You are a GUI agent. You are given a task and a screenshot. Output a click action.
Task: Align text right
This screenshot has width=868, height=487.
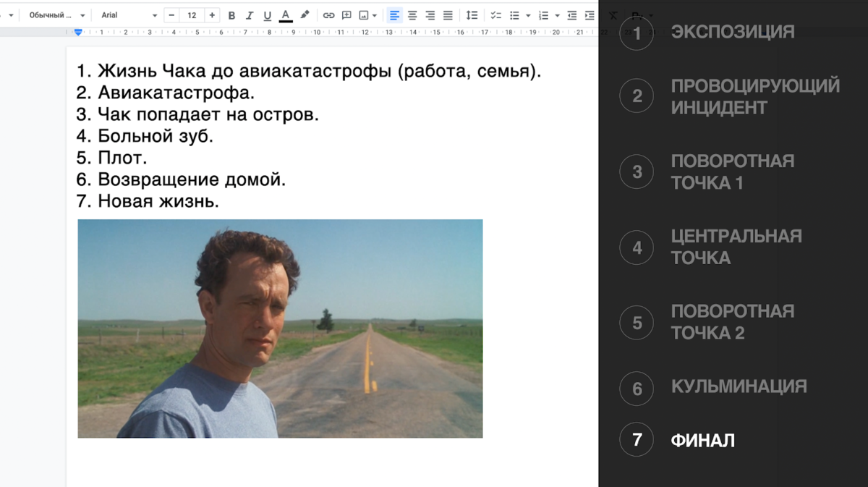430,15
